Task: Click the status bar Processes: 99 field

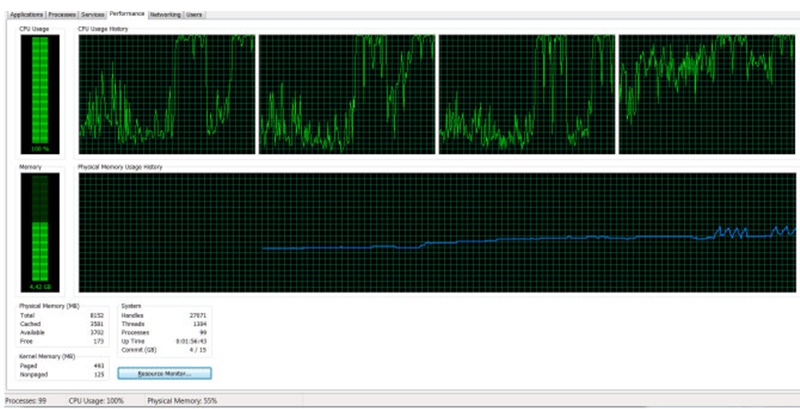Action: (26, 400)
